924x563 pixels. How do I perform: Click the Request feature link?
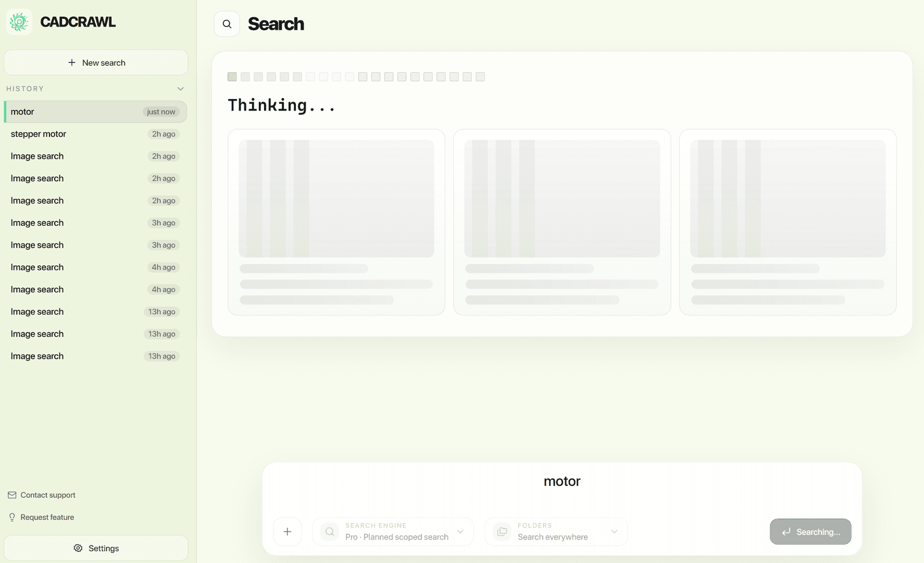click(x=41, y=517)
